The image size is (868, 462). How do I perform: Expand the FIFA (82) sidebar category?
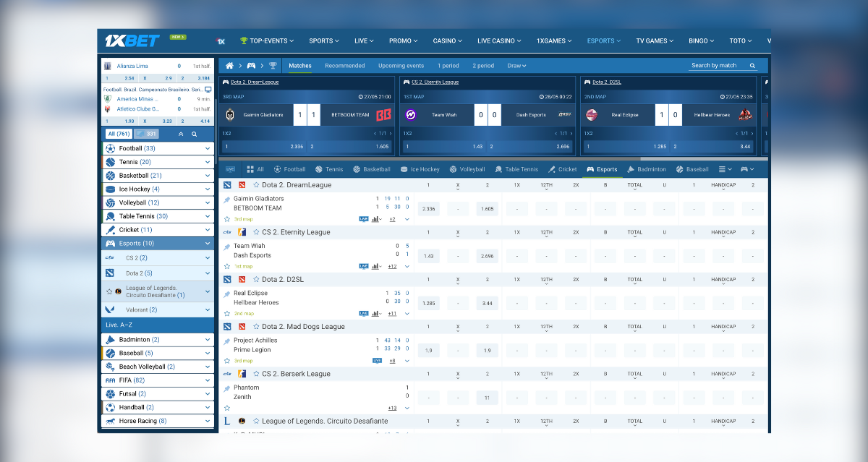click(x=158, y=380)
